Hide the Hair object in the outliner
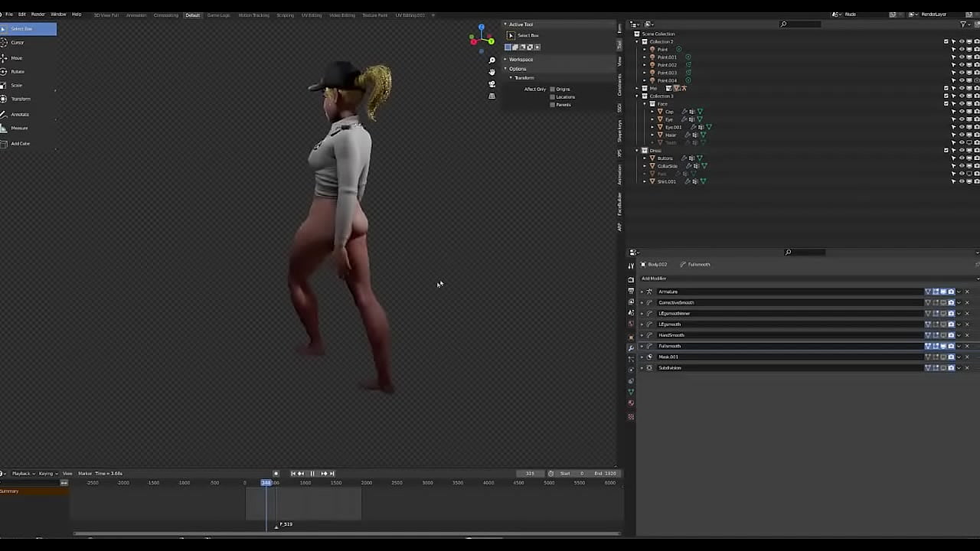The width and height of the screenshot is (980, 551). tap(962, 135)
